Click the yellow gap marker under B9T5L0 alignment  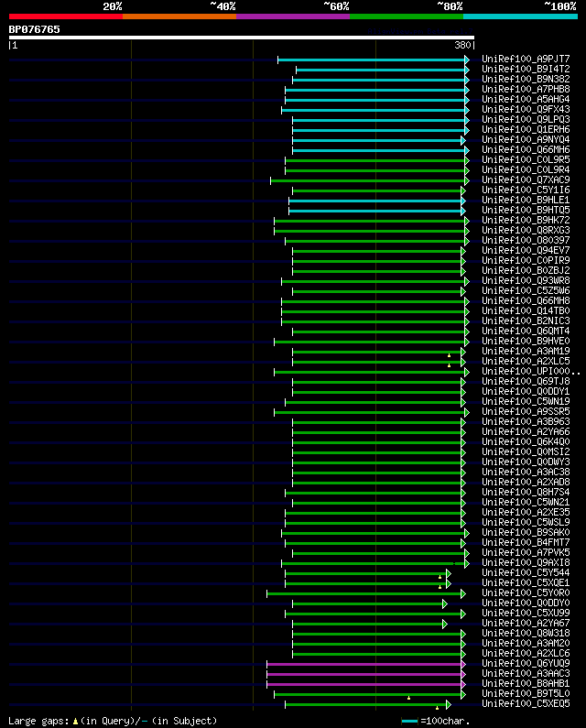point(408,698)
